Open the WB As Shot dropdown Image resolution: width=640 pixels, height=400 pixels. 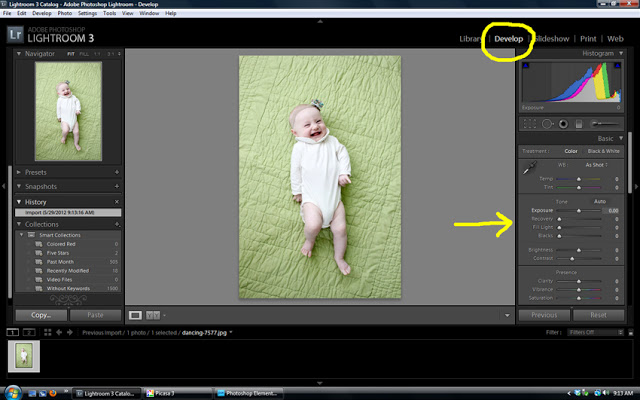pos(596,165)
